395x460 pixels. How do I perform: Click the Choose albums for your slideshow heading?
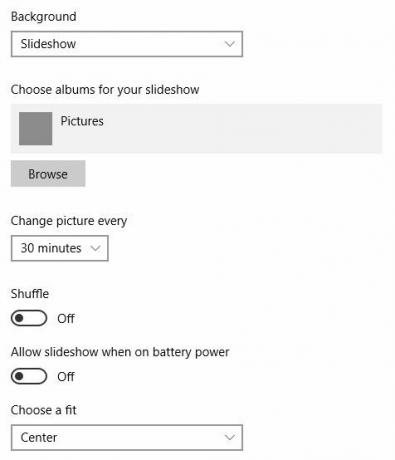pyautogui.click(x=105, y=90)
